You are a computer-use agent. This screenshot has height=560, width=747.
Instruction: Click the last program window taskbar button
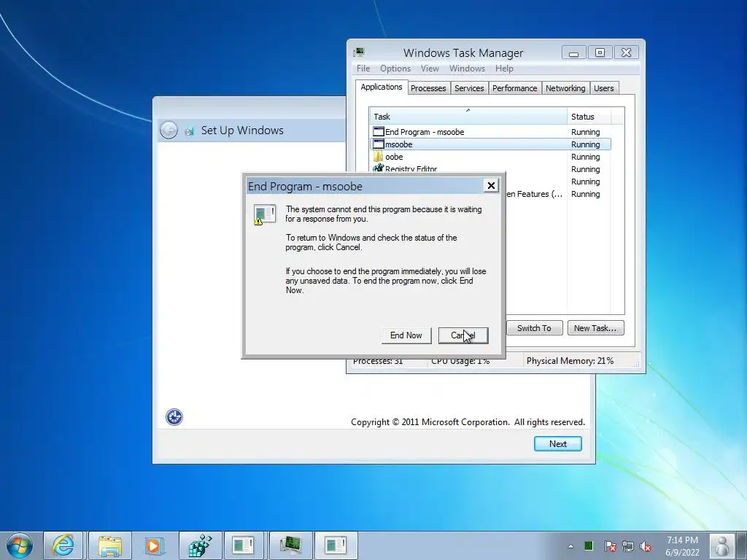(x=336, y=545)
